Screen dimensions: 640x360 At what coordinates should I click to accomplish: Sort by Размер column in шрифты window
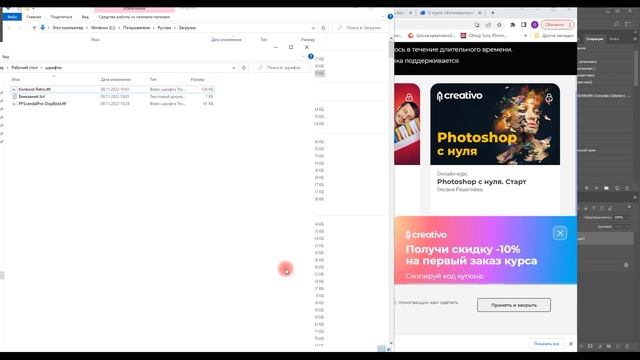[197, 79]
